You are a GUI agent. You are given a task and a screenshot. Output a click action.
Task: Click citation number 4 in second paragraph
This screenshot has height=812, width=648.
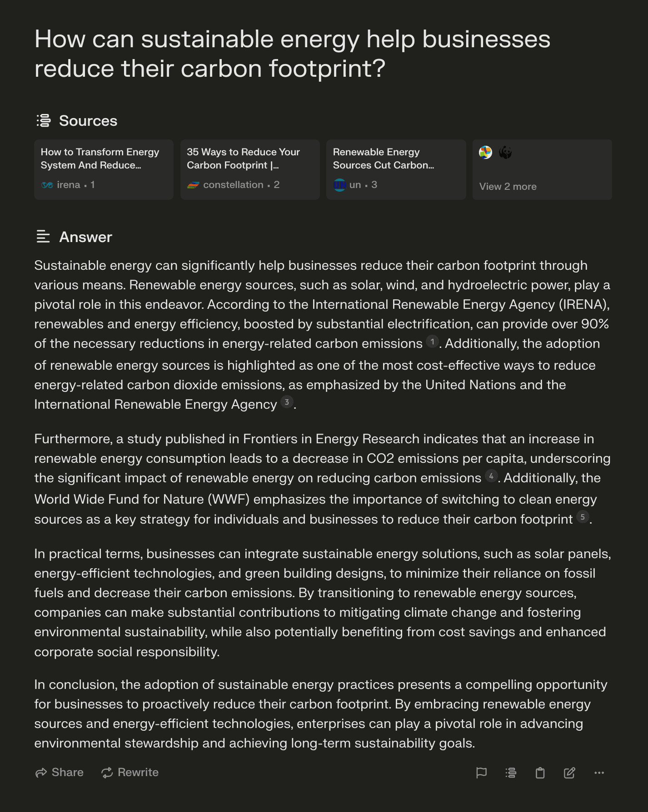(x=491, y=476)
